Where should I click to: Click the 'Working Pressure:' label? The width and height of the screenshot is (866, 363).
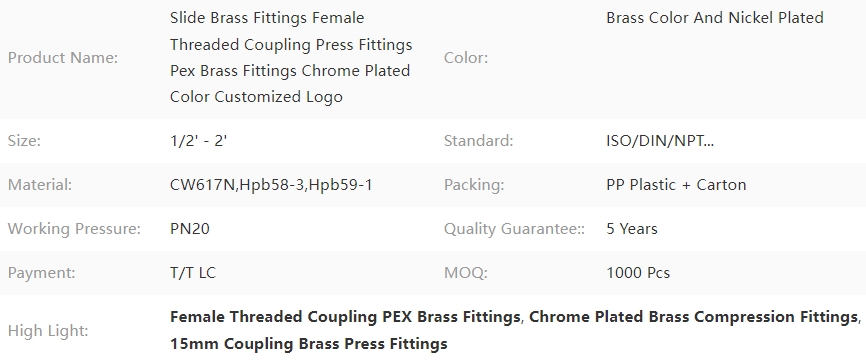(74, 229)
